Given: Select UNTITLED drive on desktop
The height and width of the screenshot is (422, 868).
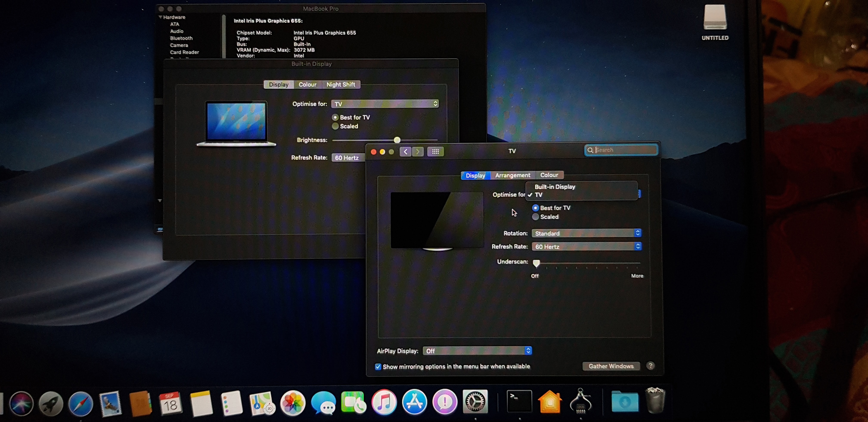Looking at the screenshot, I should (715, 22).
